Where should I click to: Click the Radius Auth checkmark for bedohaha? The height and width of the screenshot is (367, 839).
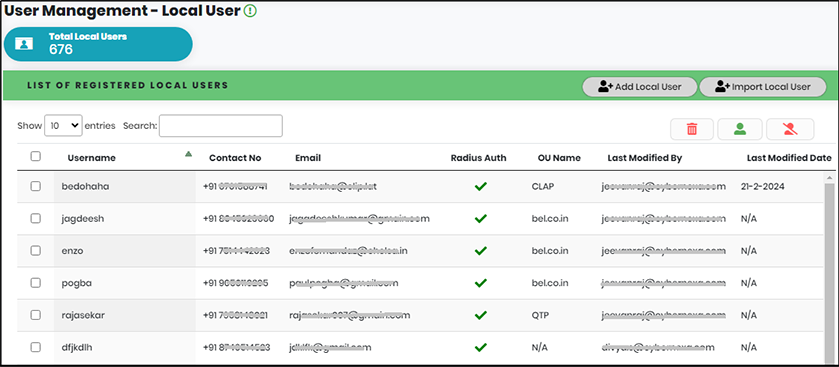coord(480,186)
